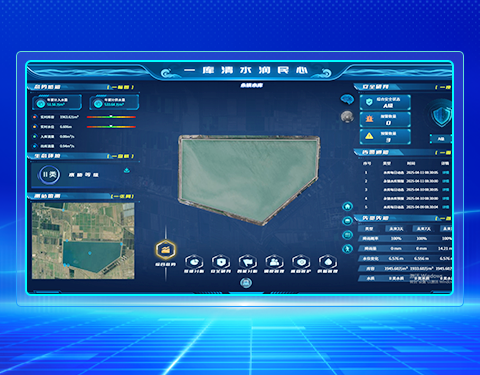Click the orange dot indicator on second reading row
This screenshot has height=375, width=480.
(35, 127)
